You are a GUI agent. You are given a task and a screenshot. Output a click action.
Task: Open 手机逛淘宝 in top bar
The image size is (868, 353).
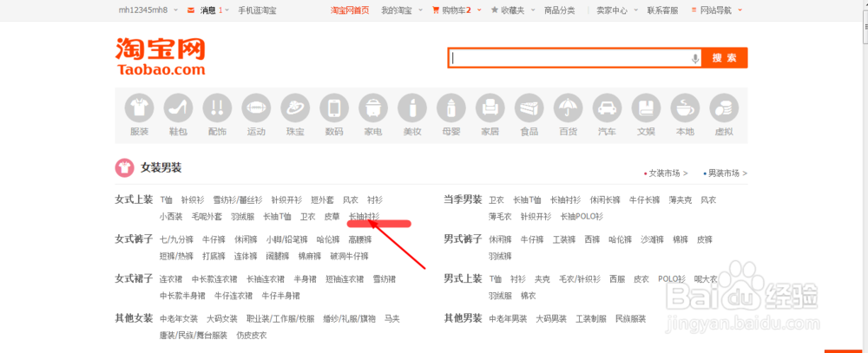(x=258, y=10)
